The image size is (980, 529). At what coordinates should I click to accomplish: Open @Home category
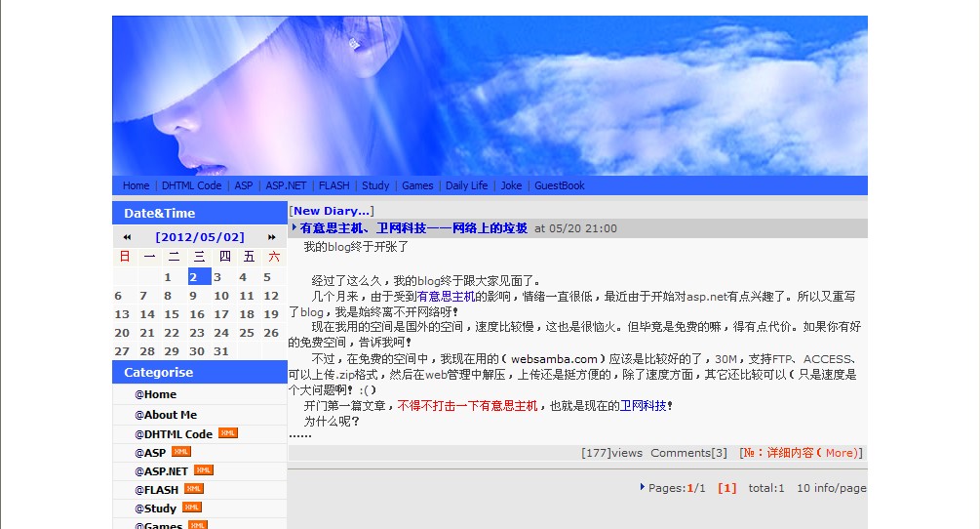click(156, 394)
